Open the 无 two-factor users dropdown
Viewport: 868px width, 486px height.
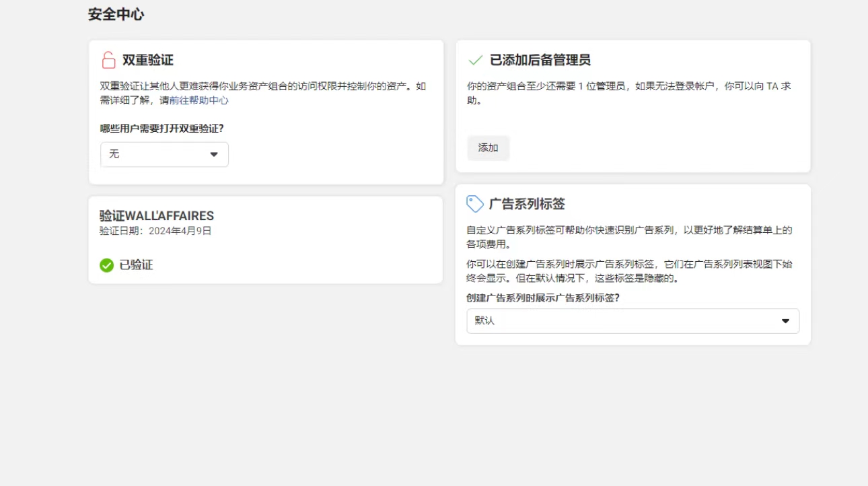coord(164,154)
